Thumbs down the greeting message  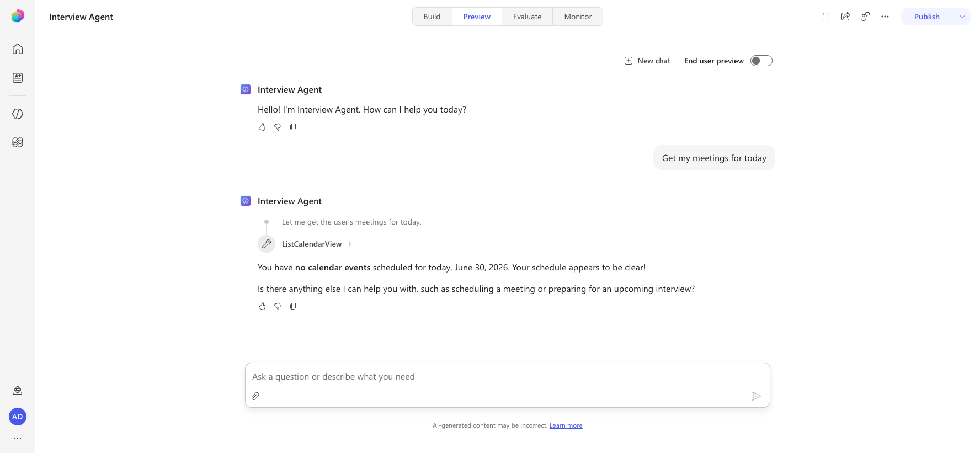pos(278,127)
